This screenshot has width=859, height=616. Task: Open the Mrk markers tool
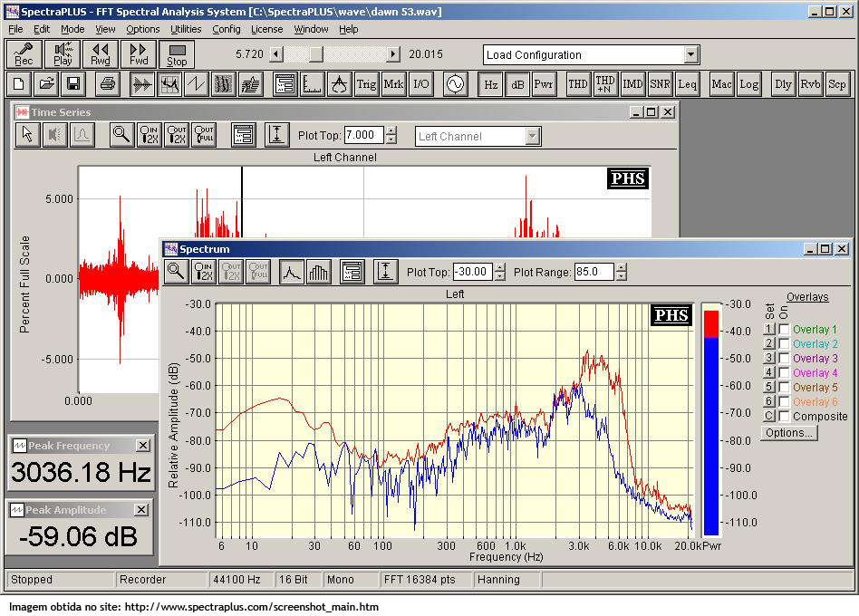[393, 84]
